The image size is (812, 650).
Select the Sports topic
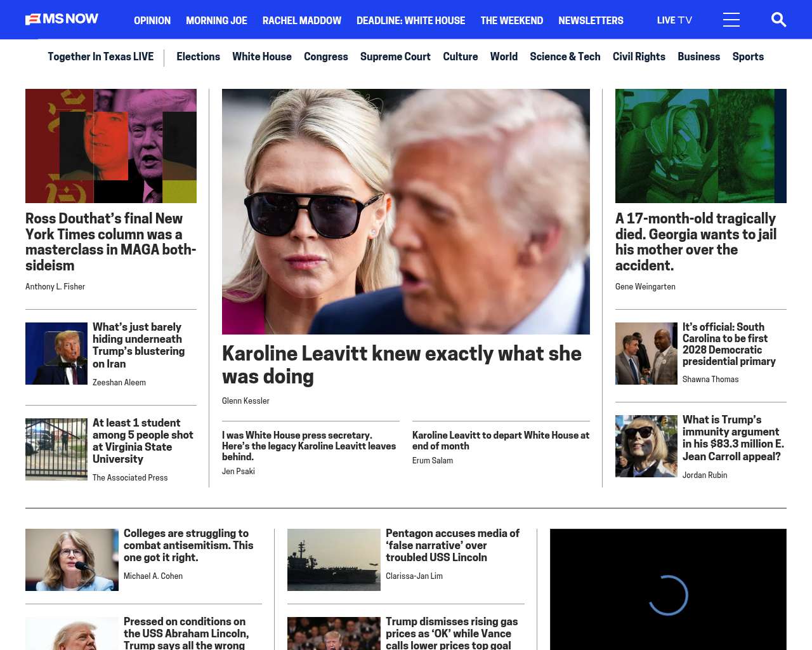point(748,56)
